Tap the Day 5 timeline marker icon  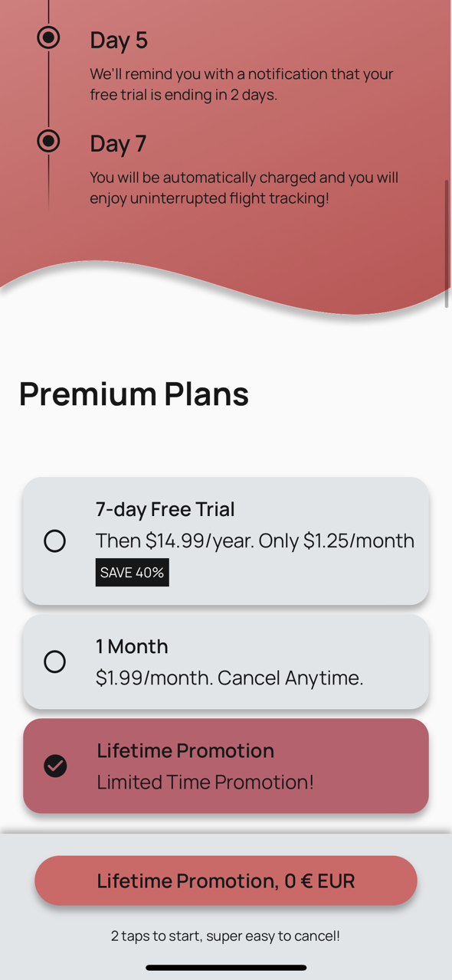[48, 37]
